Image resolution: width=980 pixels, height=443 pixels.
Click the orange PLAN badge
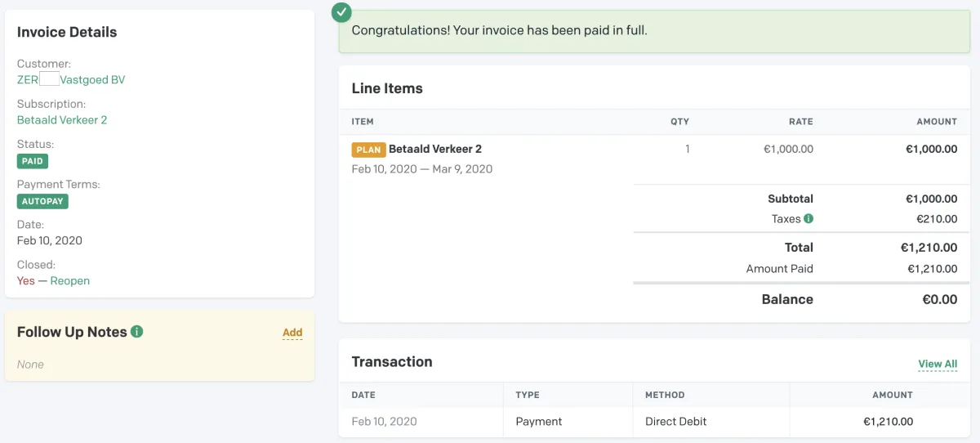[x=368, y=150]
